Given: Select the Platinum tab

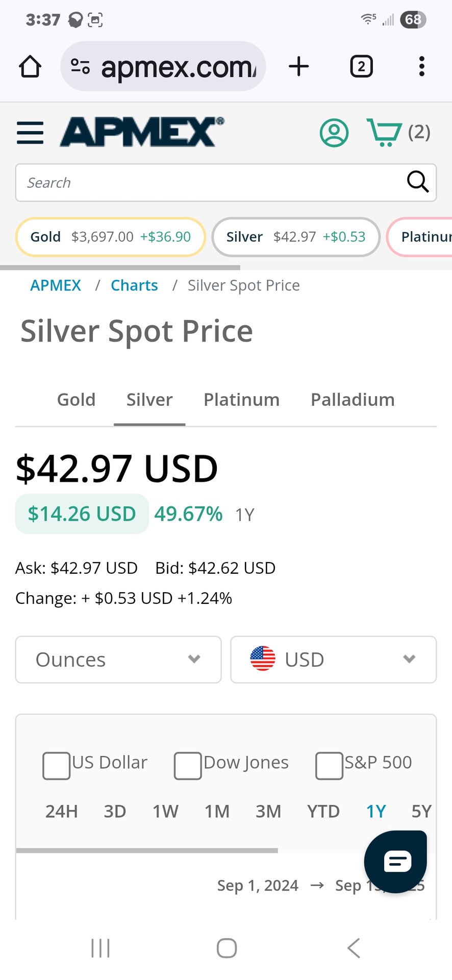Looking at the screenshot, I should tap(241, 400).
